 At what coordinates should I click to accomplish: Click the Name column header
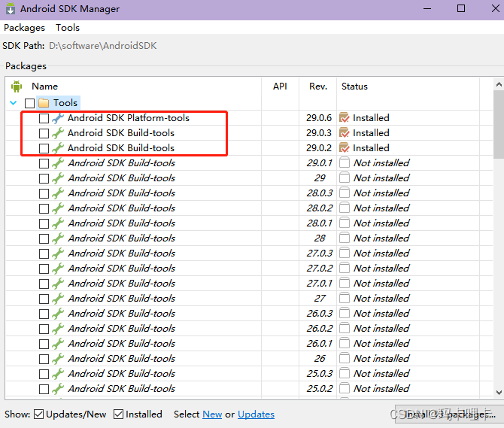click(44, 87)
